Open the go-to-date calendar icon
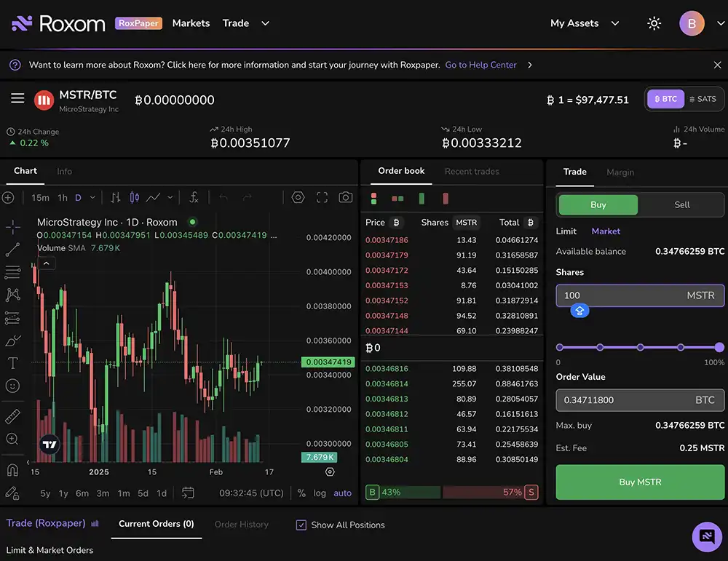The height and width of the screenshot is (561, 728). 188,493
